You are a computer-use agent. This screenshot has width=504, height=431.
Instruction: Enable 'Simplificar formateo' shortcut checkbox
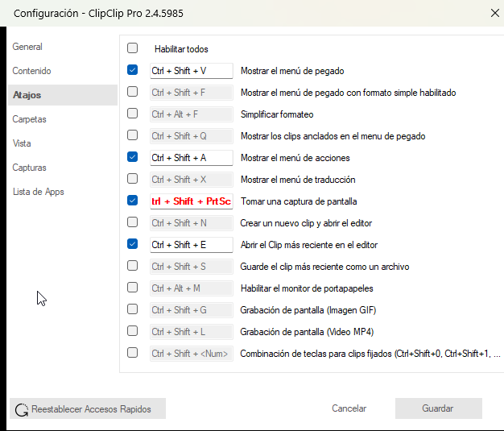click(x=133, y=114)
